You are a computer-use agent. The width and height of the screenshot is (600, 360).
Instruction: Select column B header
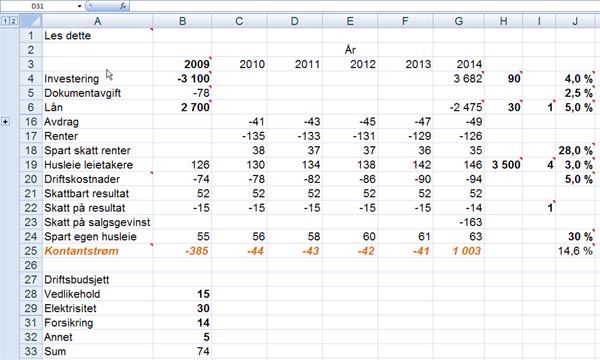pos(182,21)
